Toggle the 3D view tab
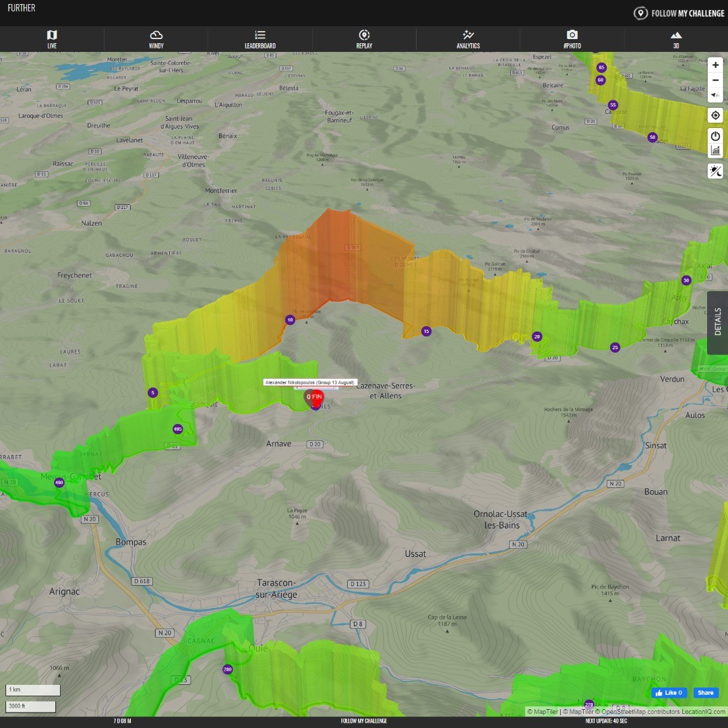Viewport: 728px width, 728px height. pyautogui.click(x=675, y=40)
